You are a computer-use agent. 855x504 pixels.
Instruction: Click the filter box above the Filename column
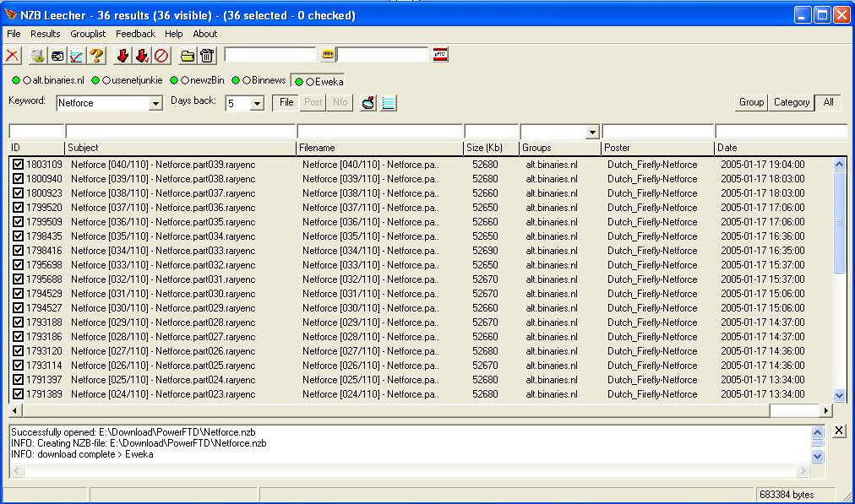click(x=380, y=132)
